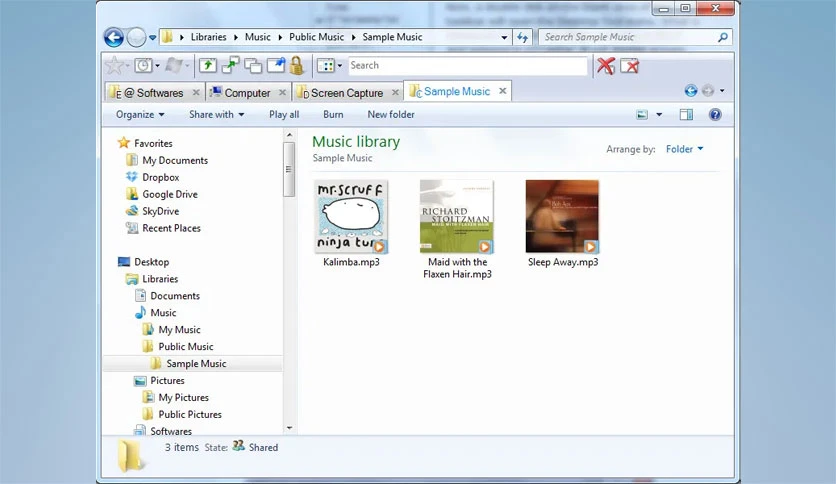The image size is (836, 484).
Task: Open the recent pages dropdown beside Forward
Action: [x=152, y=38]
